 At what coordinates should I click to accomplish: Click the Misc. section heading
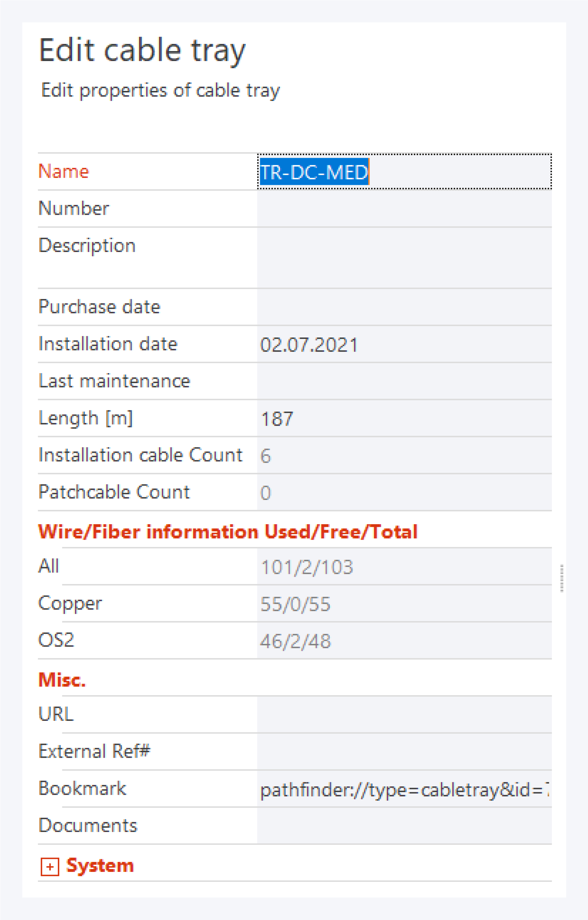(x=62, y=680)
